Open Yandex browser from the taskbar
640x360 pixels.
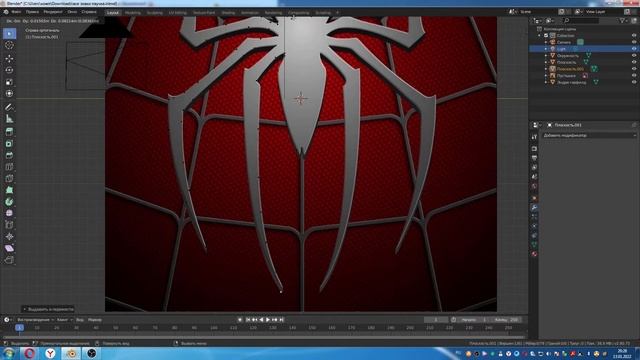pyautogui.click(x=50, y=353)
